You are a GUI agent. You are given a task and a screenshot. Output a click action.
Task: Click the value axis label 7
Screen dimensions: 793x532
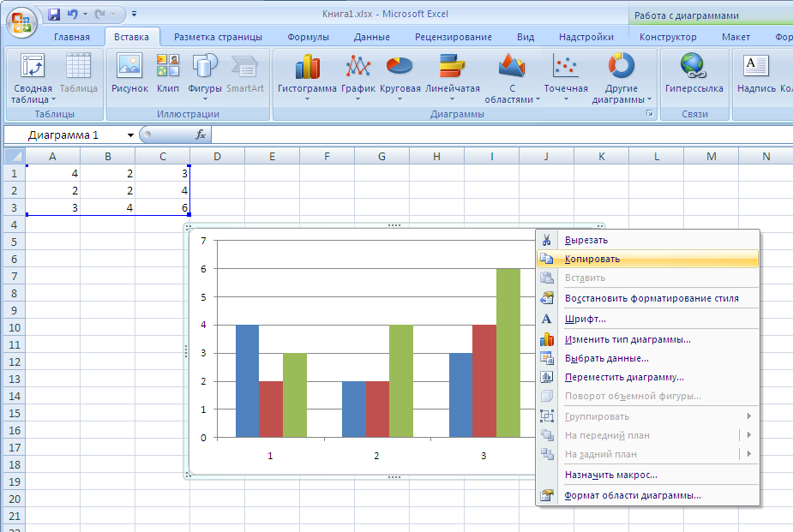203,241
